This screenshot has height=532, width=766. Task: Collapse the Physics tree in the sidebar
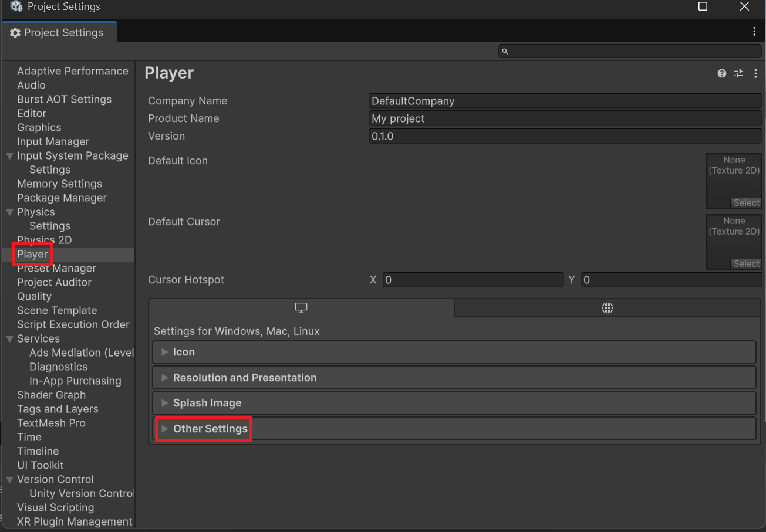[x=9, y=212]
